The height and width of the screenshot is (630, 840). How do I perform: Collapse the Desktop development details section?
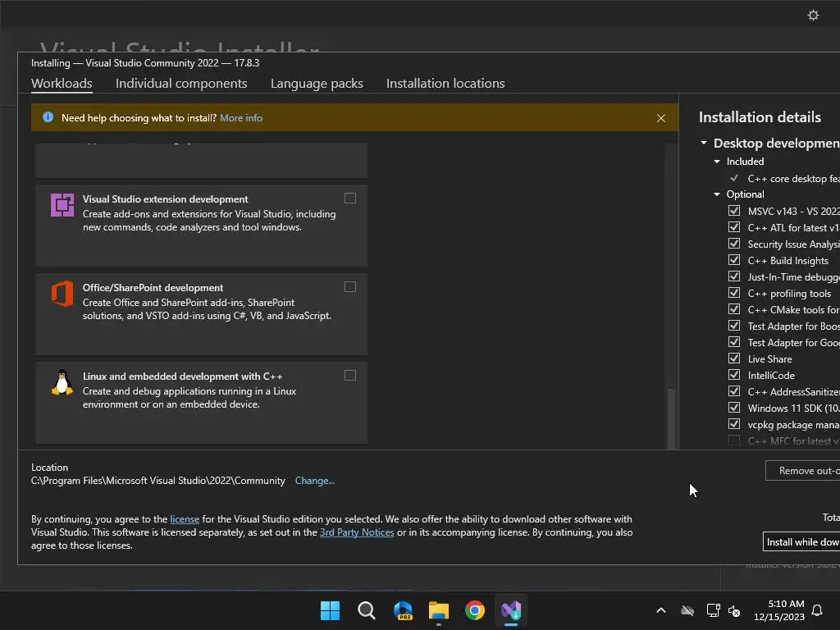coord(703,143)
